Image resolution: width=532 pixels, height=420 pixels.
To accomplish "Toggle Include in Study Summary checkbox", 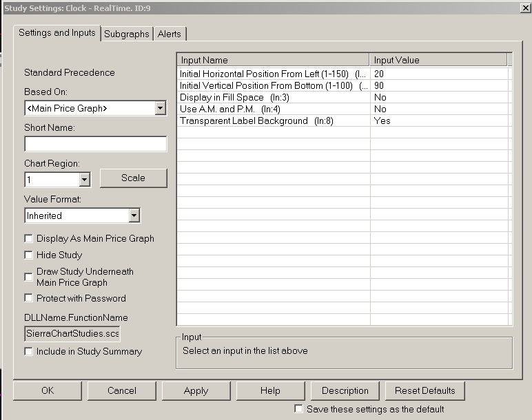I will click(29, 351).
